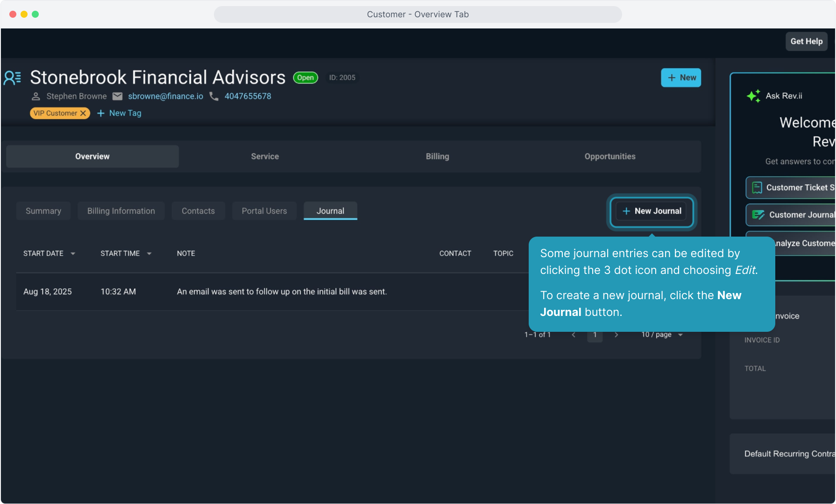Click the Customer Journal pencil icon
836x504 pixels.
pyautogui.click(x=758, y=215)
